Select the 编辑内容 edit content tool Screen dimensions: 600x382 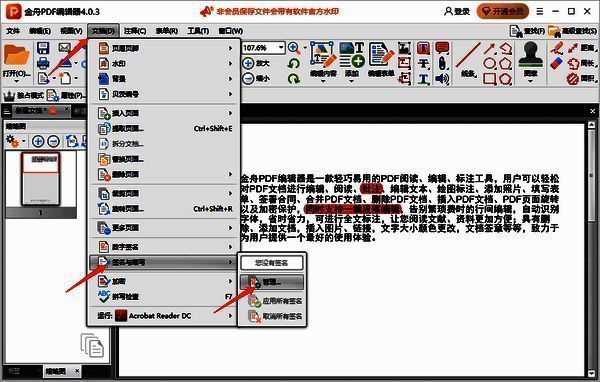(323, 59)
